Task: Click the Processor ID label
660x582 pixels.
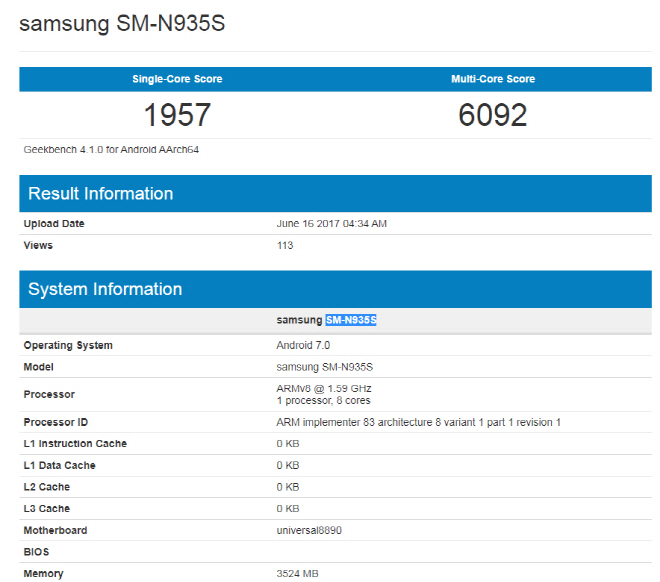Action: [56, 422]
